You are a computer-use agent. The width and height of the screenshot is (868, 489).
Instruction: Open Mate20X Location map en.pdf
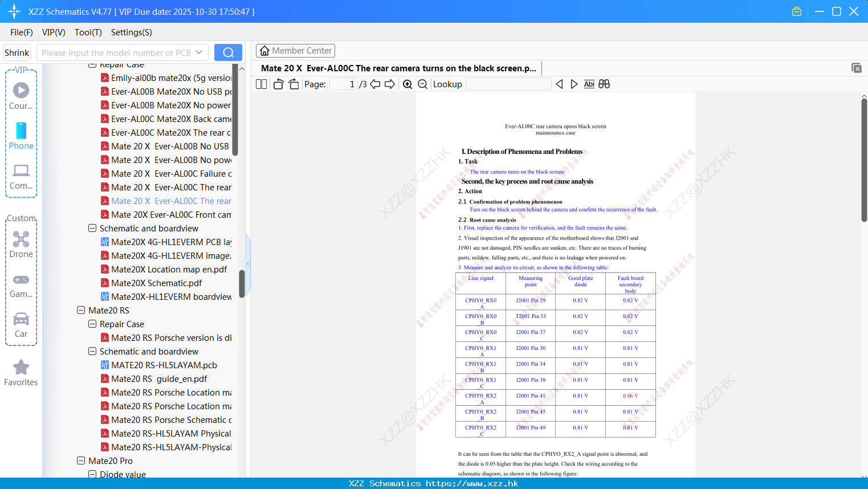[164, 269]
